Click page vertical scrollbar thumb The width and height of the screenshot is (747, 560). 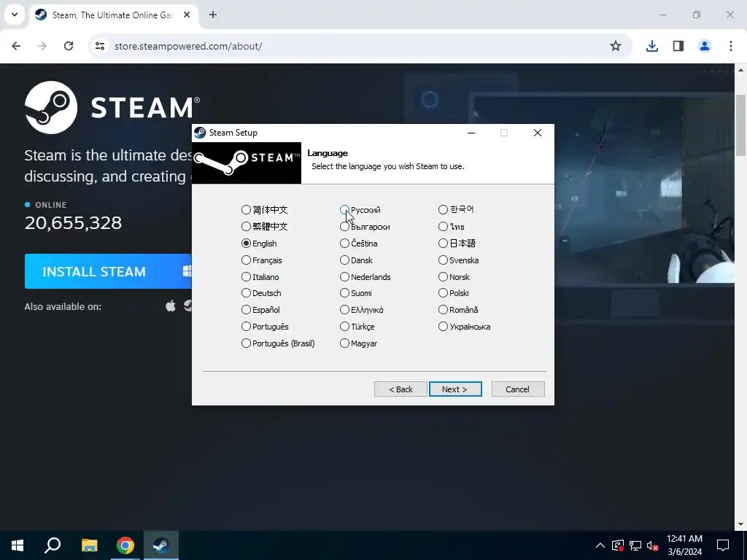tap(741, 125)
